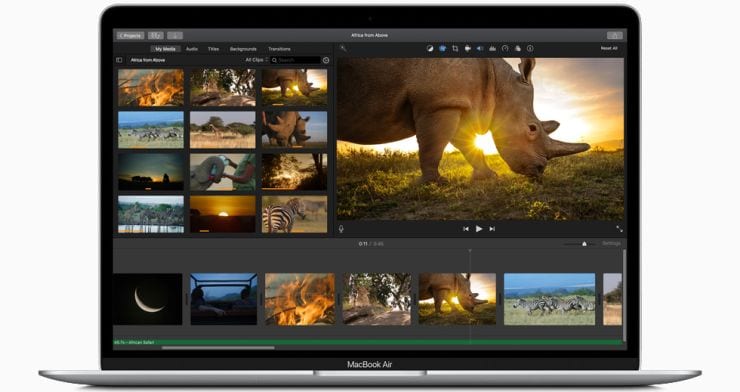Select the Cropping tool
This screenshot has height=392, width=740.
click(455, 48)
